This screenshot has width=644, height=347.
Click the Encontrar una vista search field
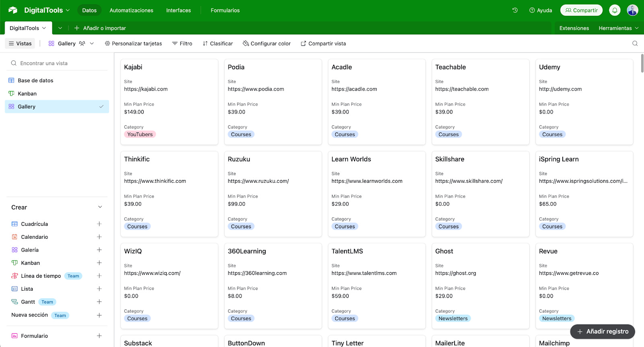point(57,63)
